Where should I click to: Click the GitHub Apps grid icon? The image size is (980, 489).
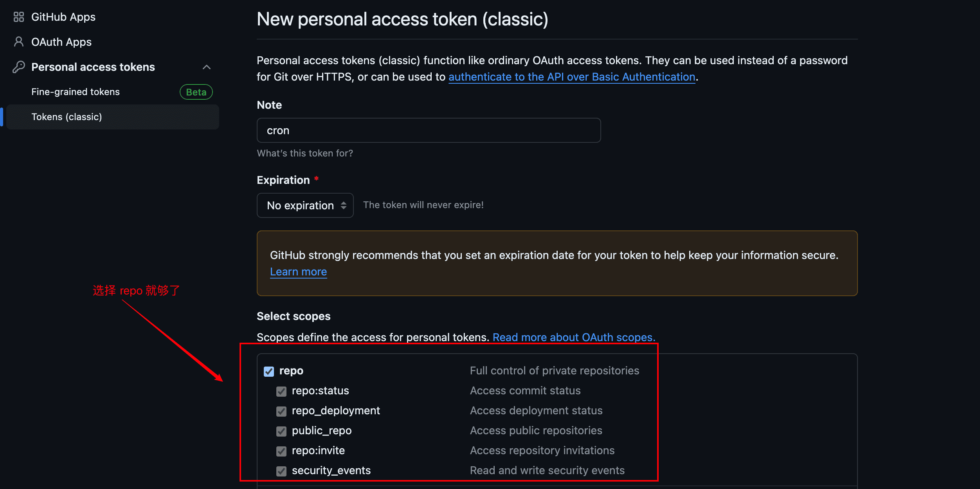tap(18, 17)
